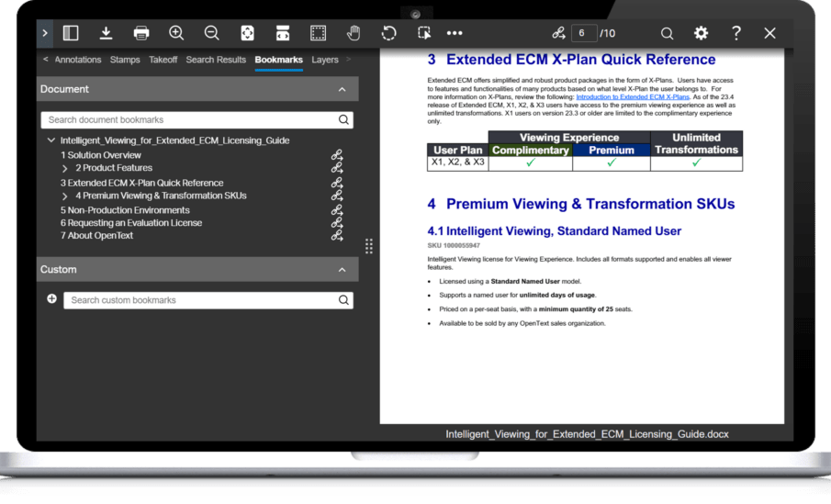Image resolution: width=831 pixels, height=504 pixels.
Task: Open the 7 About OpenText bookmark
Action: pos(96,236)
